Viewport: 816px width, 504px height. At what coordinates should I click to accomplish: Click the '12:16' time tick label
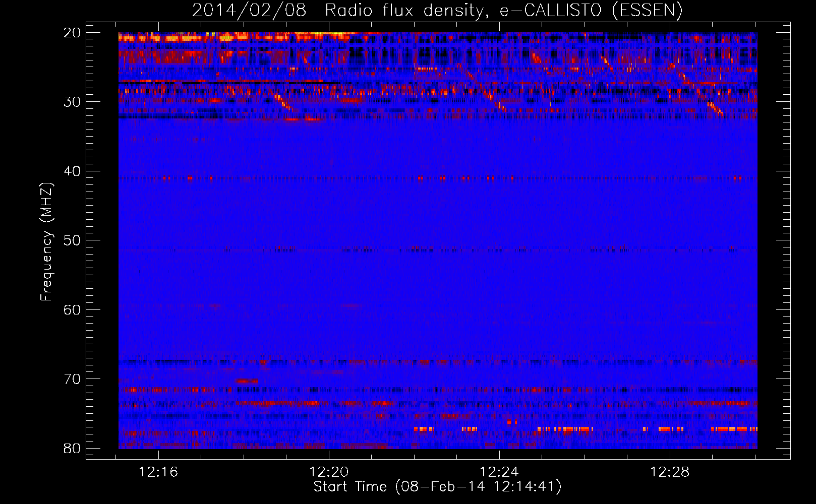pyautogui.click(x=159, y=472)
